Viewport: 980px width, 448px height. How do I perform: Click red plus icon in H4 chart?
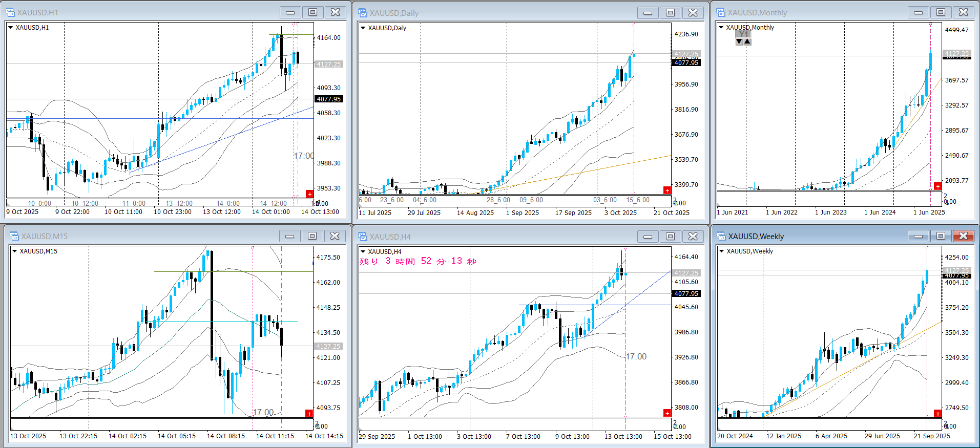point(667,413)
